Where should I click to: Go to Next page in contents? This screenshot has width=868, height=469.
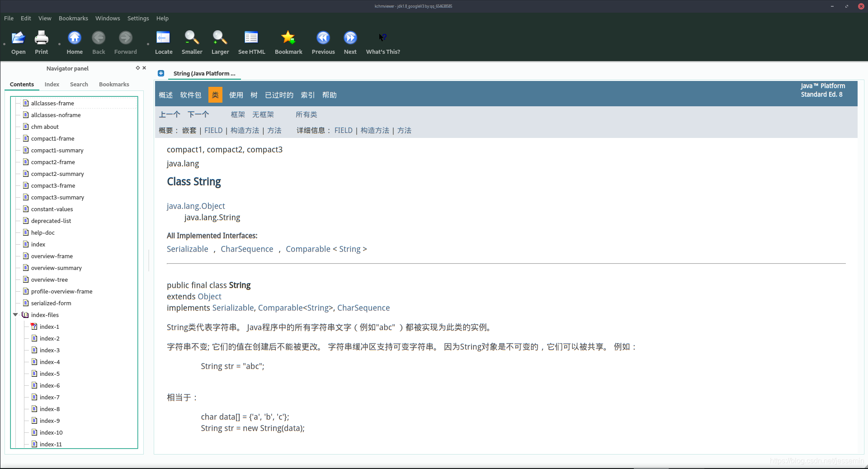pyautogui.click(x=350, y=43)
